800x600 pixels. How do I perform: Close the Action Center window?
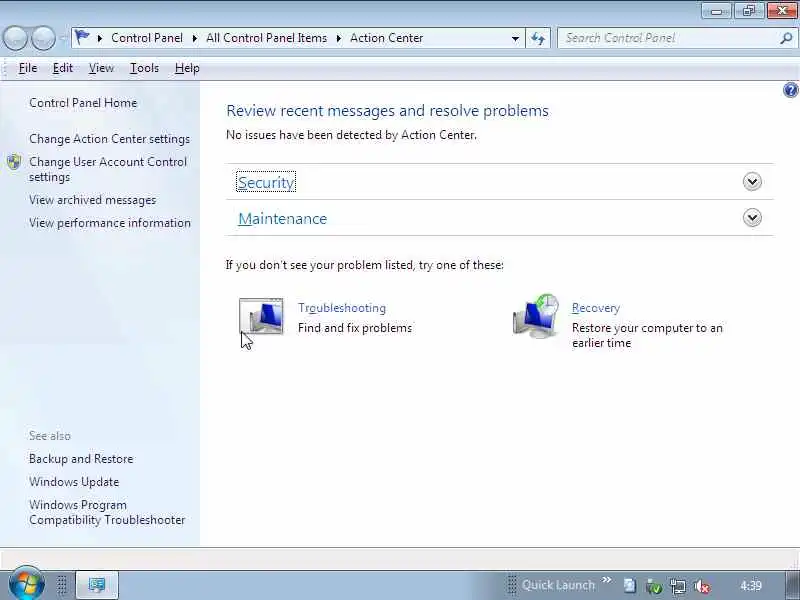(782, 11)
